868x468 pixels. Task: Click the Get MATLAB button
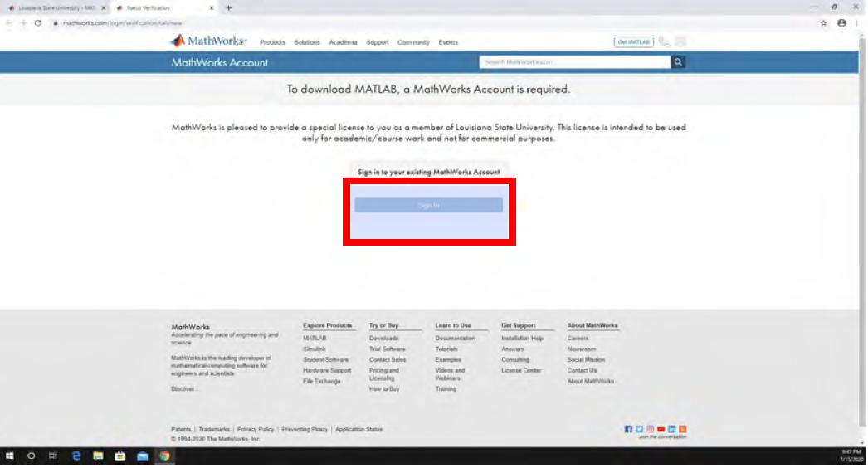[633, 42]
